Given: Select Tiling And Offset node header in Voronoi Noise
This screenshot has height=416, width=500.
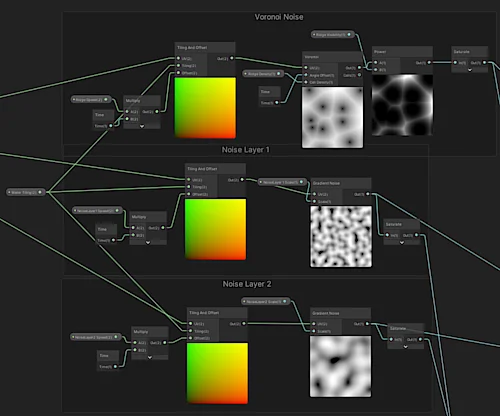Looking at the screenshot, I should [205, 48].
